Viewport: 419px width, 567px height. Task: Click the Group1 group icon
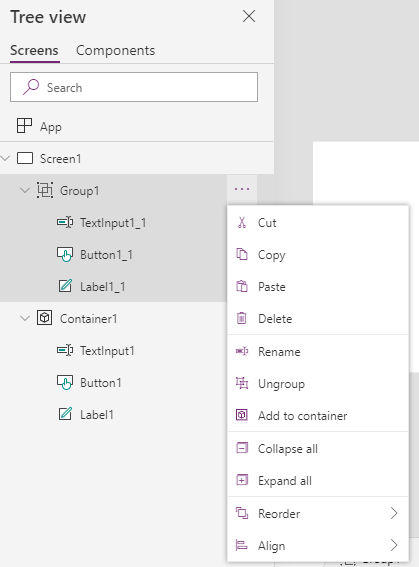pyautogui.click(x=45, y=190)
